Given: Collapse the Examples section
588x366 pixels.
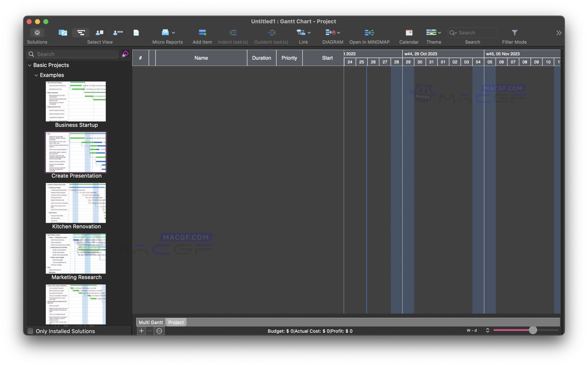Looking at the screenshot, I should click(36, 75).
